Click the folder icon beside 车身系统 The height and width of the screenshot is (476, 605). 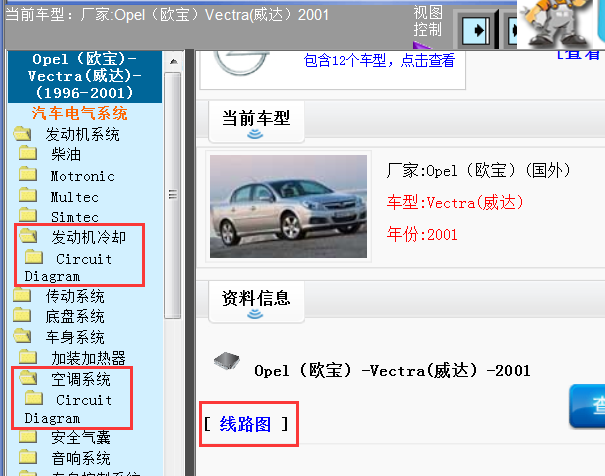click(22, 336)
